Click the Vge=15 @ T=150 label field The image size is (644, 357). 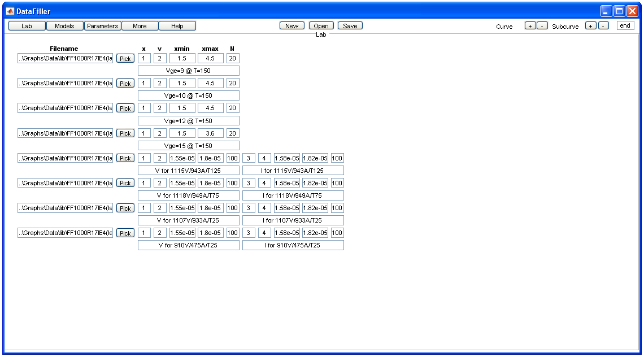point(188,146)
